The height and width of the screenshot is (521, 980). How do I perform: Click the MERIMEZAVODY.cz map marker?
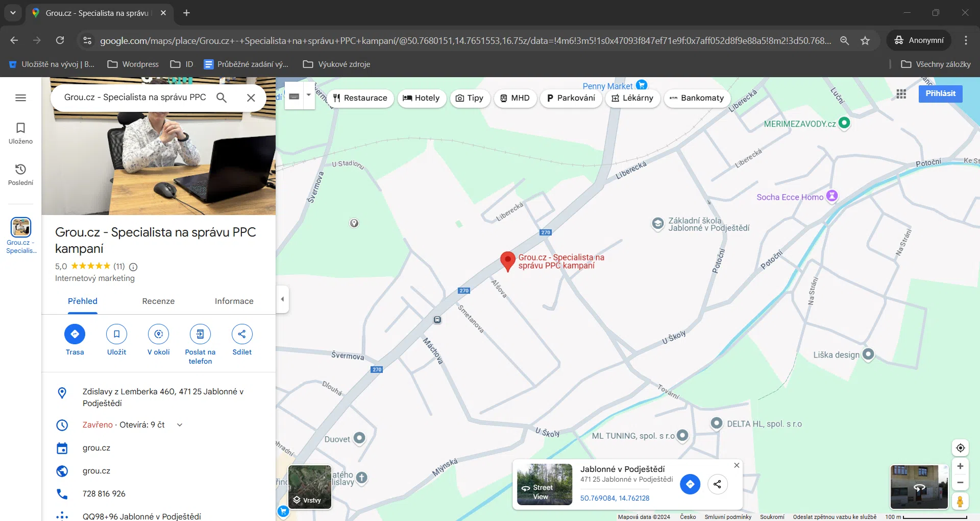pyautogui.click(x=844, y=123)
